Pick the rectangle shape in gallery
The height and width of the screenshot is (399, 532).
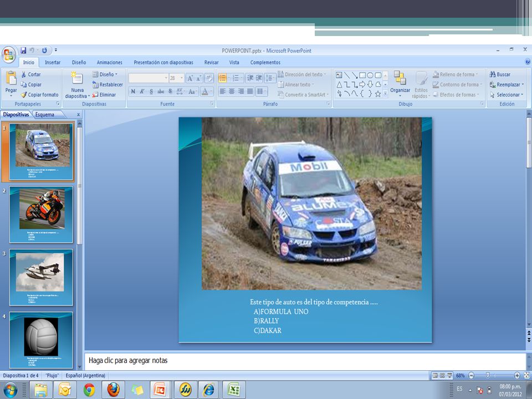coord(362,75)
